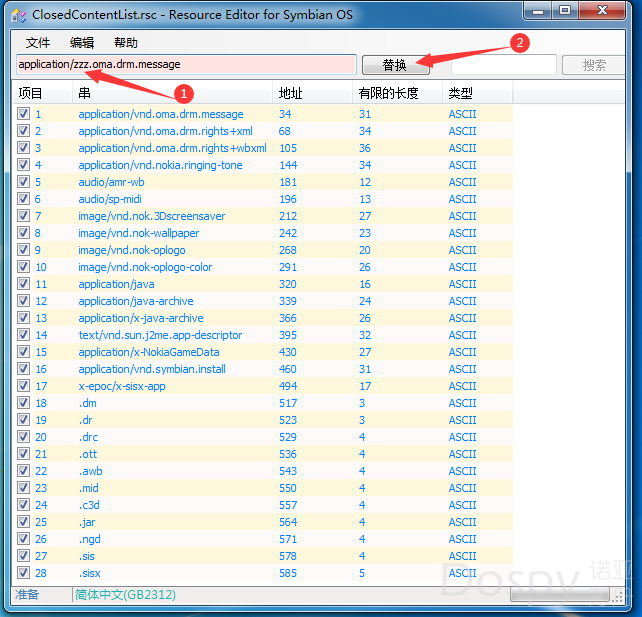Select string application/java-archive
642x617 pixels.
click(136, 301)
